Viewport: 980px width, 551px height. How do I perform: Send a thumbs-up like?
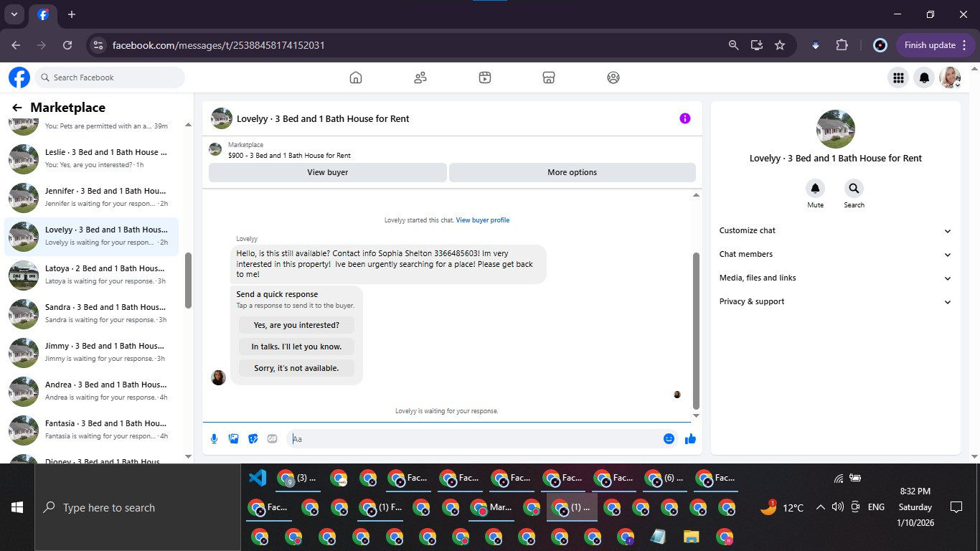click(x=690, y=438)
